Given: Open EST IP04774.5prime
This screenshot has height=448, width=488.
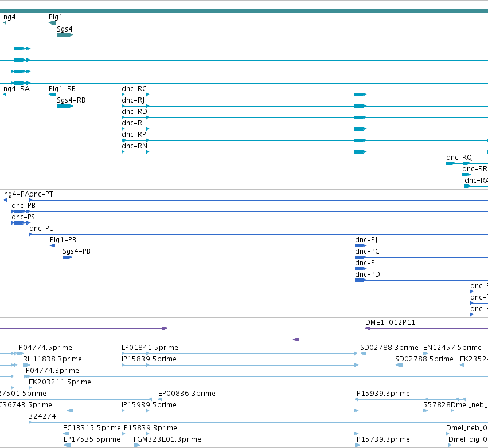Looking at the screenshot, I should pyautogui.click(x=45, y=348).
